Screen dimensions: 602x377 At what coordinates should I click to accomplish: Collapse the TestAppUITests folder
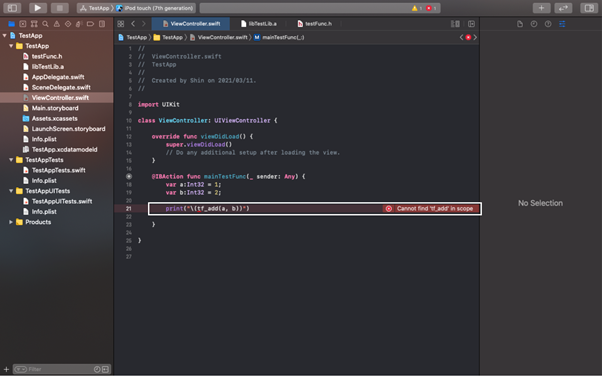click(x=11, y=191)
